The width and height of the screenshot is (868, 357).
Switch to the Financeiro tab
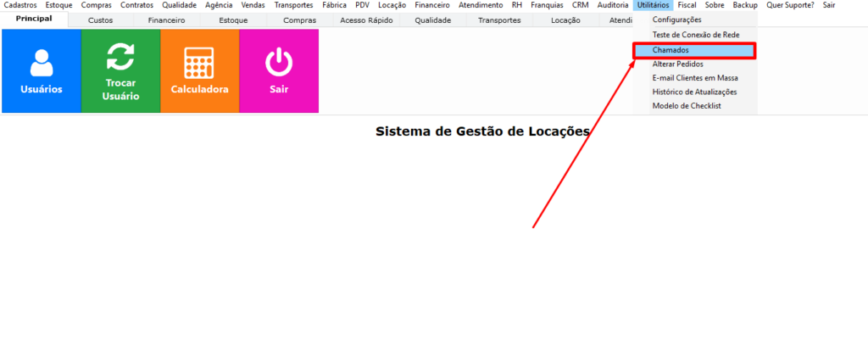point(166,20)
